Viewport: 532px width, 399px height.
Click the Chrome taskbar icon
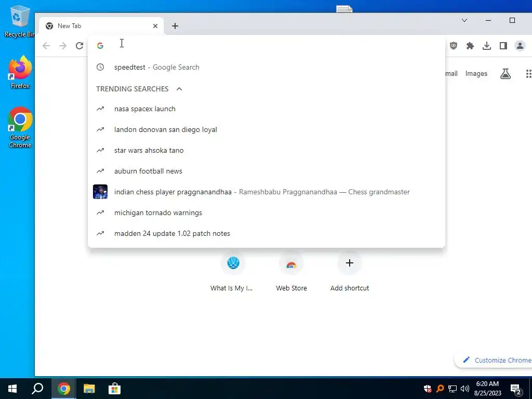coord(63,389)
